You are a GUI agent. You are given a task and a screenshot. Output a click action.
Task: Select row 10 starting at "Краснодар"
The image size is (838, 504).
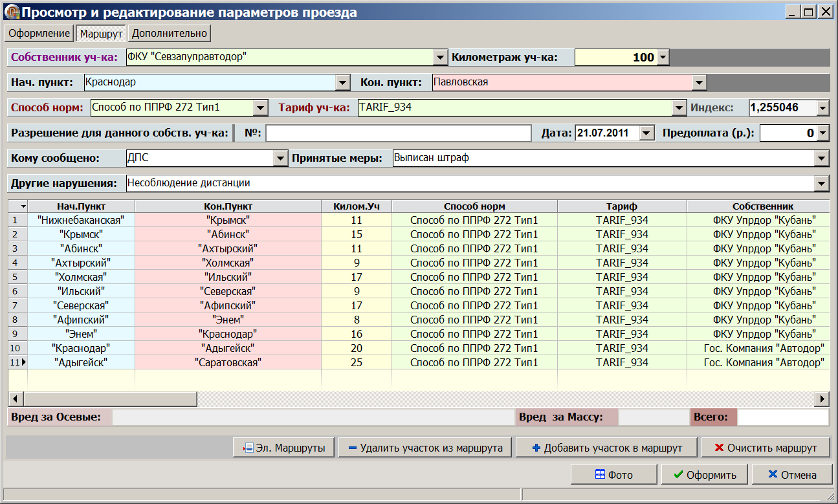[x=80, y=348]
